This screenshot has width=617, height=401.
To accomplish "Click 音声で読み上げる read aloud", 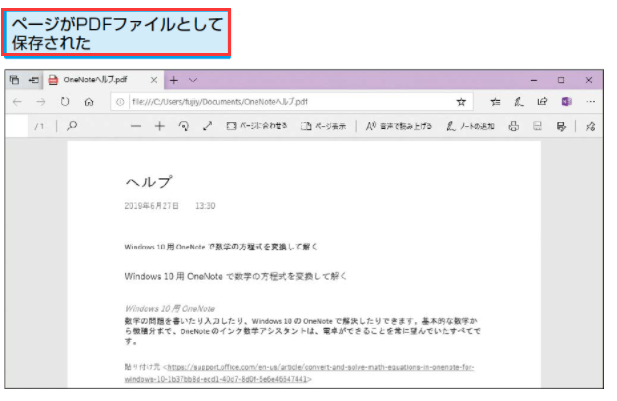I will coord(398,126).
